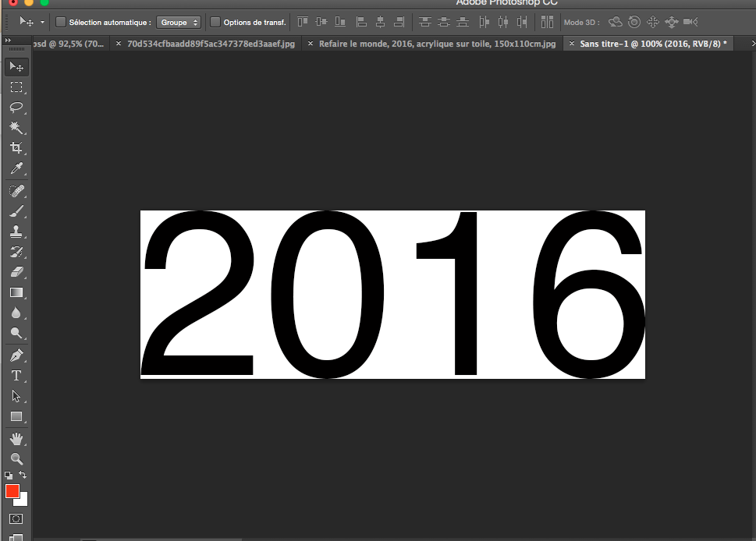Close the Sans titre-1 document tab
The height and width of the screenshot is (541, 756).
(x=573, y=44)
